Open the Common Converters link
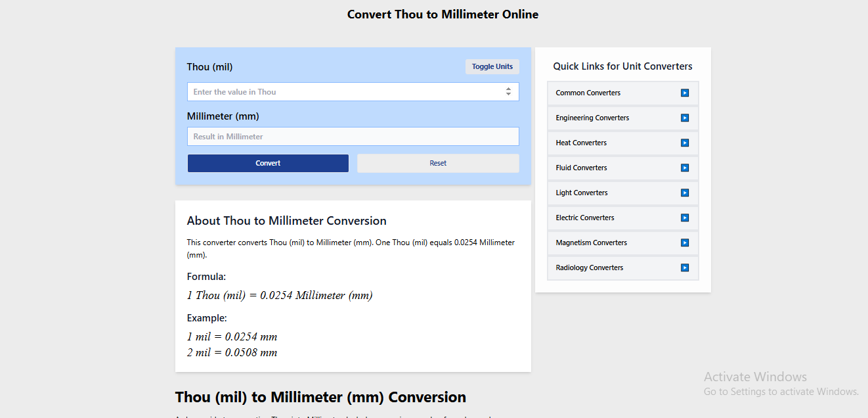 click(x=588, y=93)
